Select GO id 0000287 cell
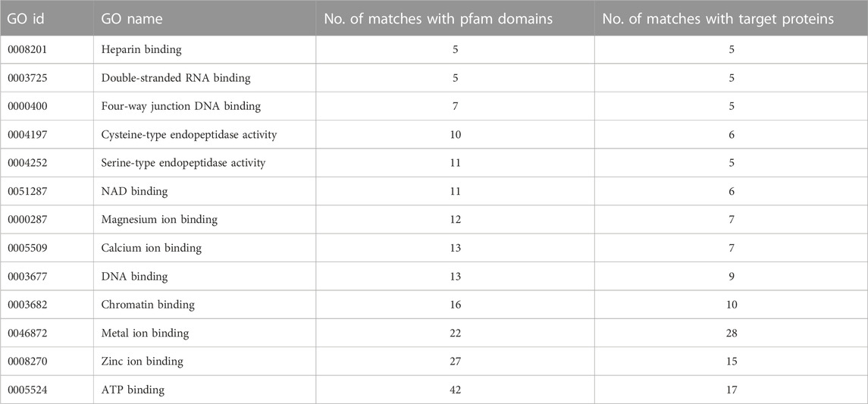 (47, 220)
